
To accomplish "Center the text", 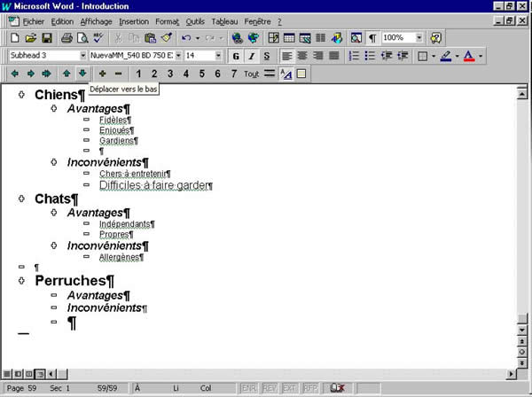I will 302,56.
